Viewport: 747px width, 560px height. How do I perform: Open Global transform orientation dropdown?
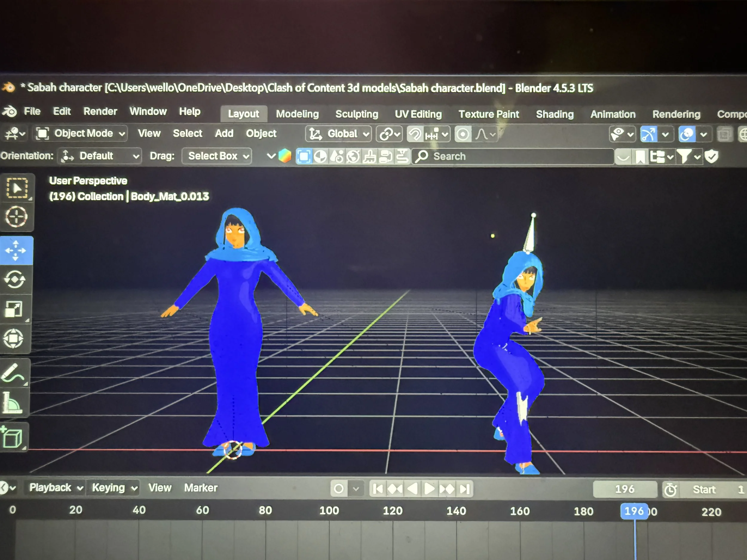[x=338, y=134]
